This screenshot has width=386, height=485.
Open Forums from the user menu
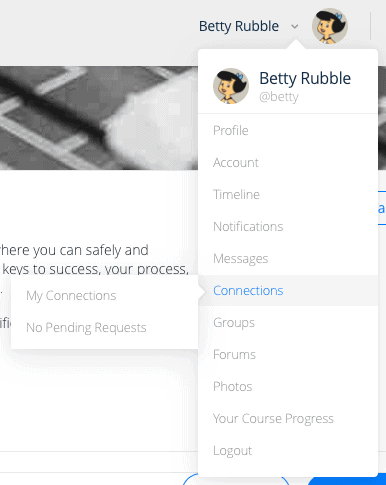click(x=288, y=355)
